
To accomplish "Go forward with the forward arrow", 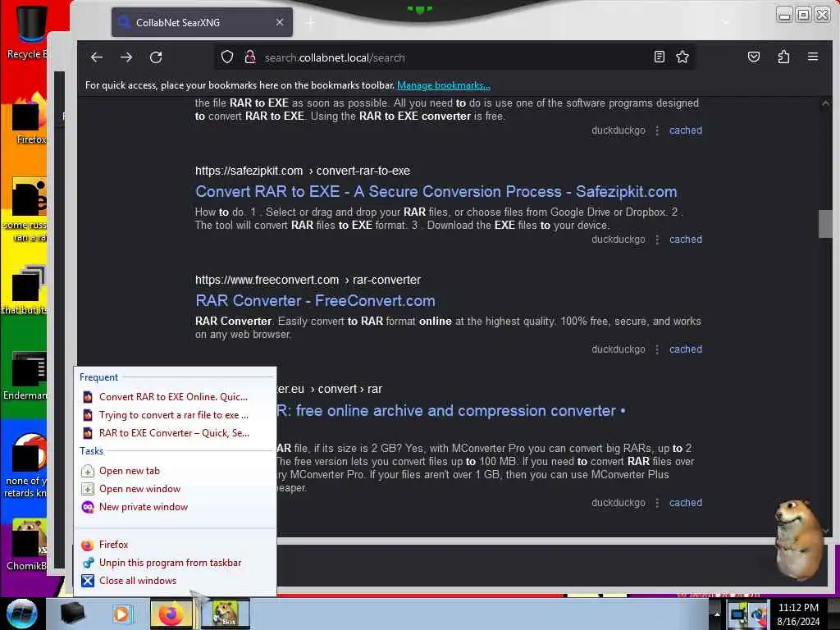I will [126, 57].
